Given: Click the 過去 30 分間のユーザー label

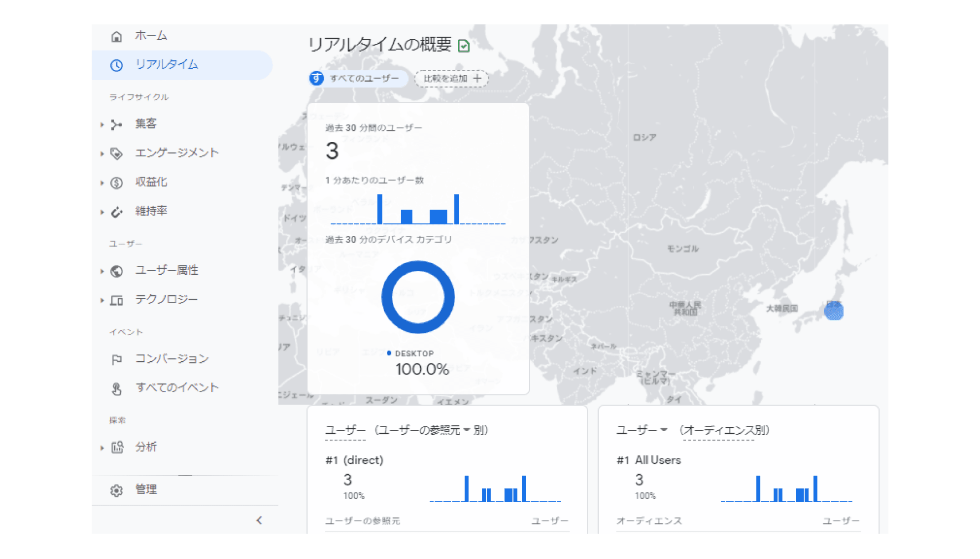Looking at the screenshot, I should (374, 128).
